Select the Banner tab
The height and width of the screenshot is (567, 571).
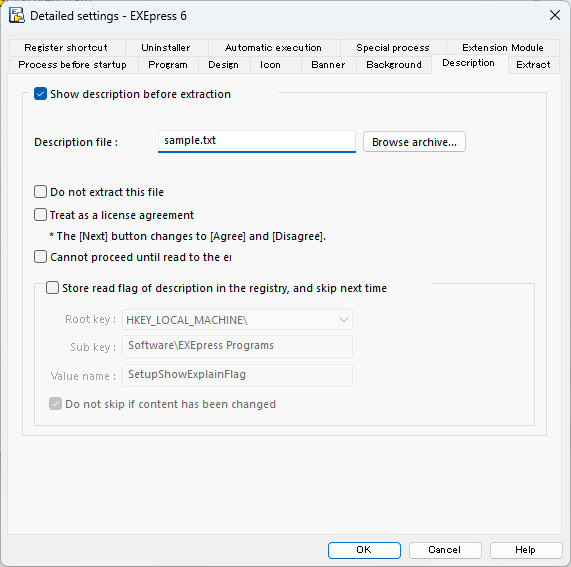(328, 65)
